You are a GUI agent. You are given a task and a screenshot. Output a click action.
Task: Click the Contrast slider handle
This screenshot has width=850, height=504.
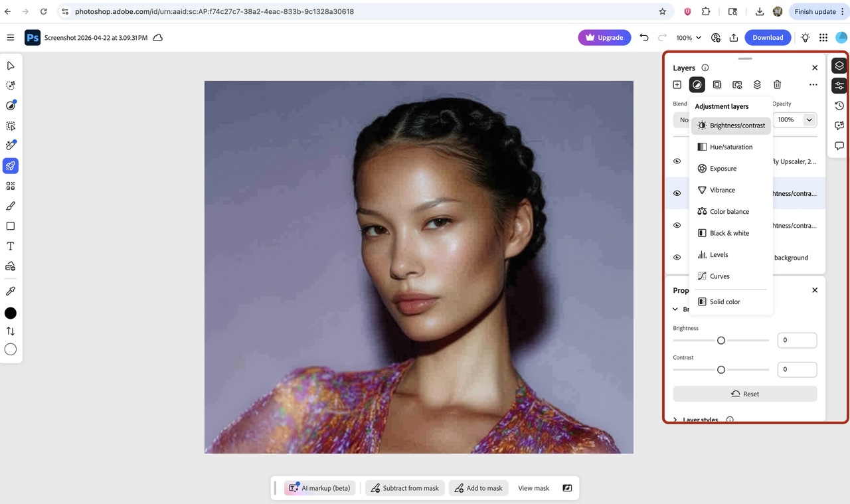pos(721,370)
